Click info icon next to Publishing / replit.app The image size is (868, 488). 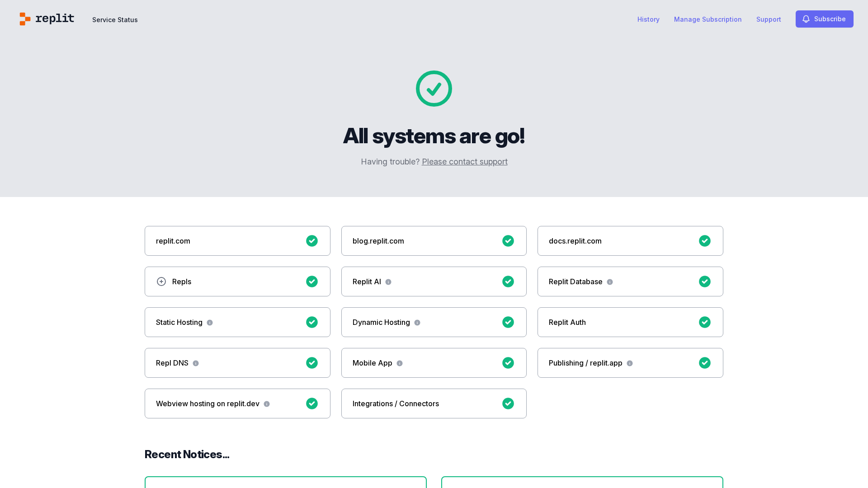[630, 363]
